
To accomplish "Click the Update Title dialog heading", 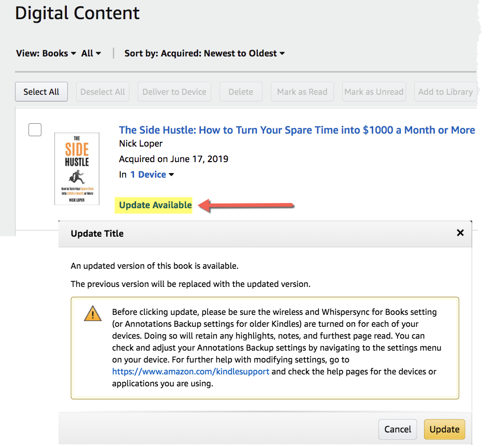I will 97,234.
